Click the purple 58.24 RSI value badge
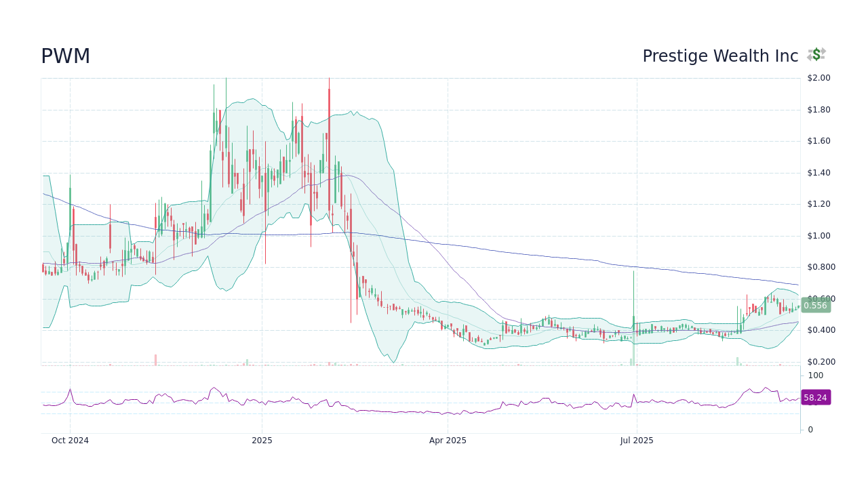Viewport: 868px width, 488px height. [x=816, y=398]
